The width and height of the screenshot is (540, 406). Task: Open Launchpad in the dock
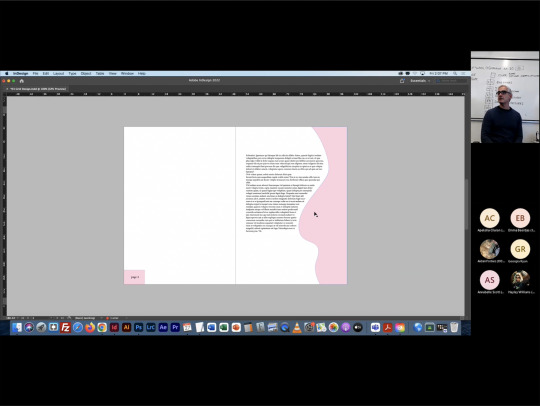click(41, 327)
